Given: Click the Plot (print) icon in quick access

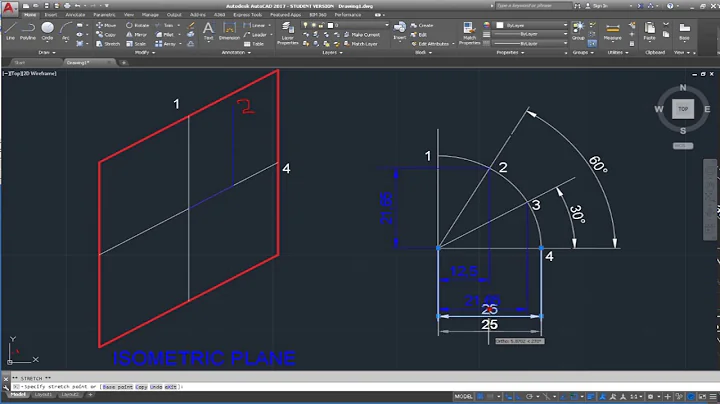Looking at the screenshot, I should tap(67, 6).
